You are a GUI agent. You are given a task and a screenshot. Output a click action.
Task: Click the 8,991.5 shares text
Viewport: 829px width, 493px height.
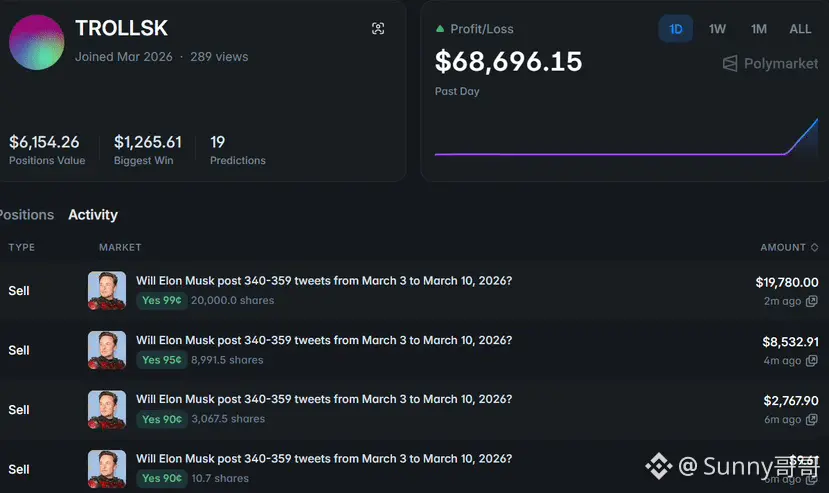[227, 360]
